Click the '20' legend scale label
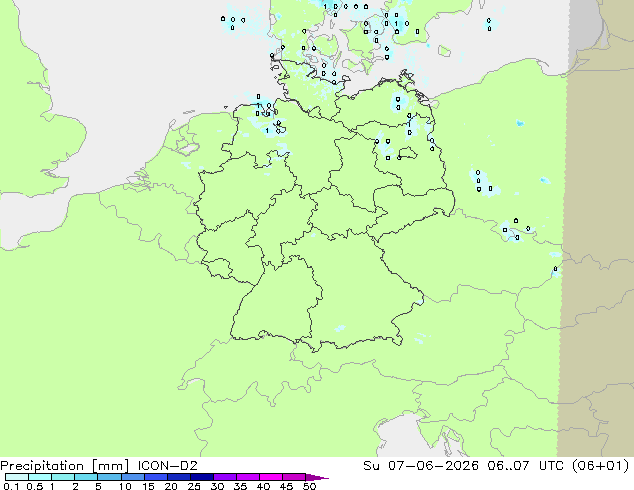Screen dimensions: 634x490 tap(171, 486)
